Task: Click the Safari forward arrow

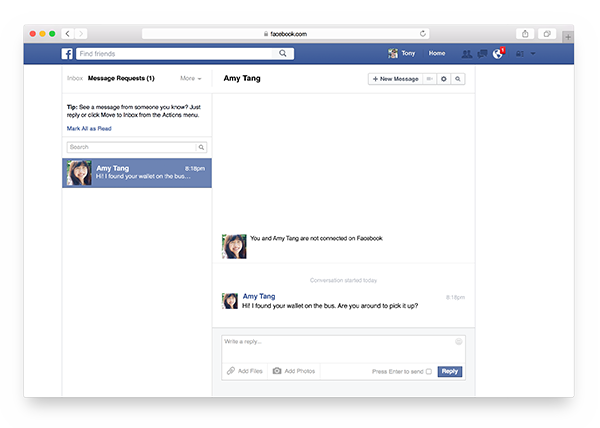Action: point(81,34)
